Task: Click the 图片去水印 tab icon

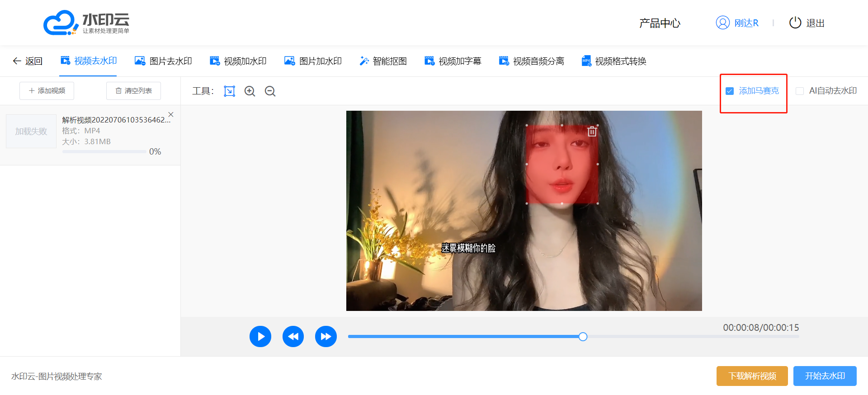Action: point(140,61)
